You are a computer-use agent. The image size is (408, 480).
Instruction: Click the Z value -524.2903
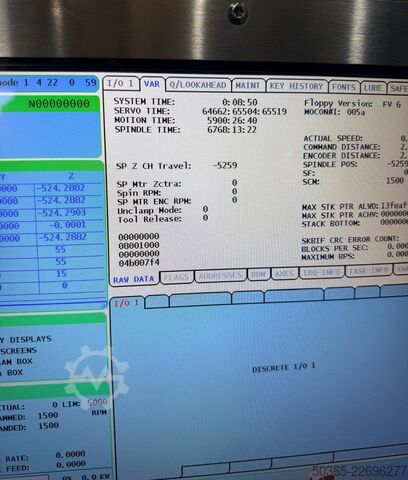[x=61, y=212]
